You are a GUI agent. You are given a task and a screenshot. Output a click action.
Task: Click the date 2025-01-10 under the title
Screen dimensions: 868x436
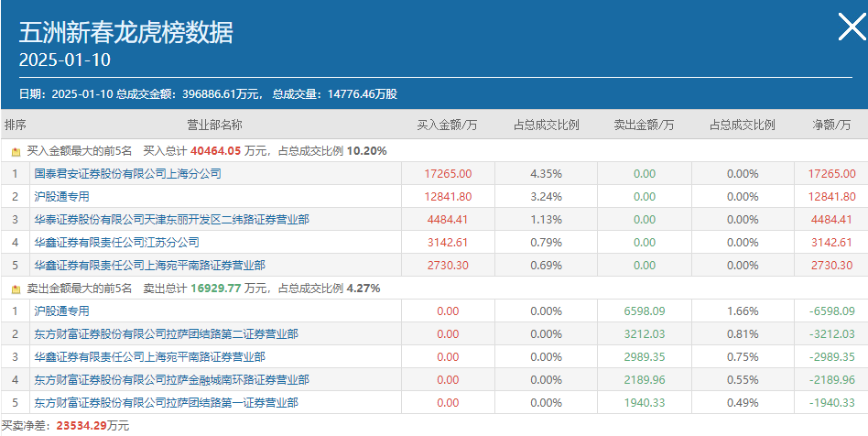[65, 60]
